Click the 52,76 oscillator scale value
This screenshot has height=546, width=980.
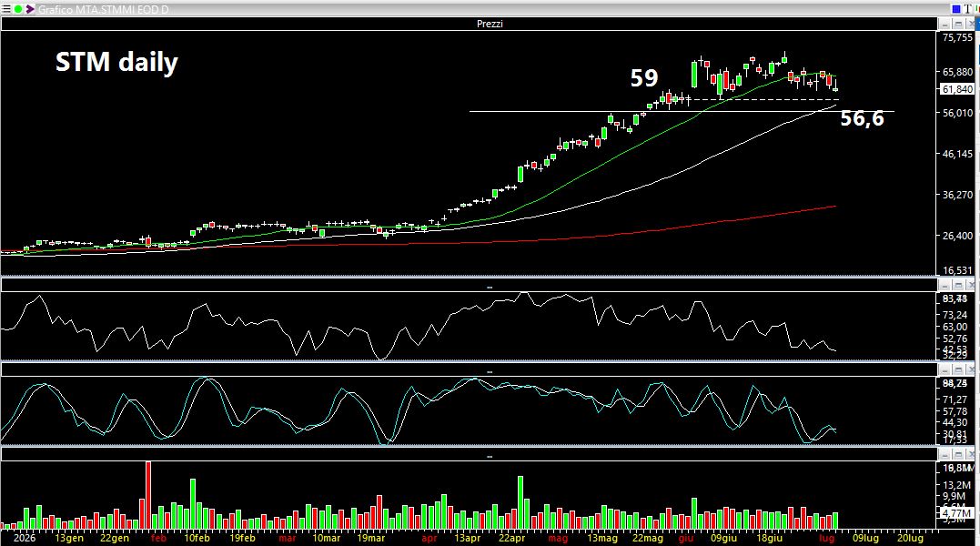(x=955, y=339)
